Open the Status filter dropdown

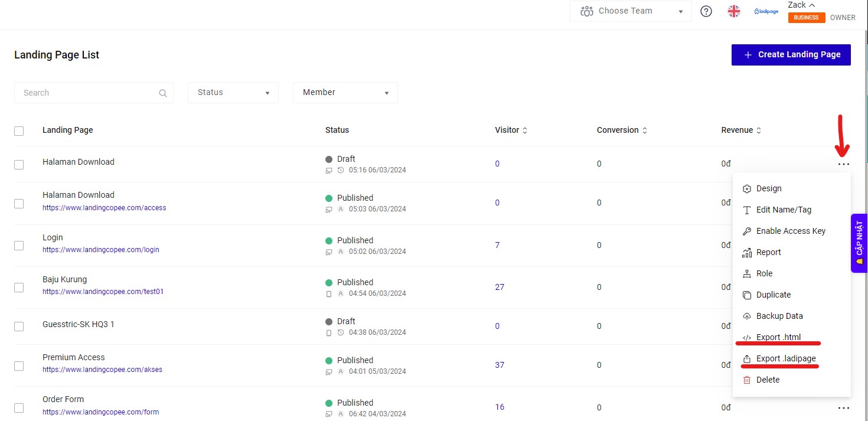(x=233, y=93)
